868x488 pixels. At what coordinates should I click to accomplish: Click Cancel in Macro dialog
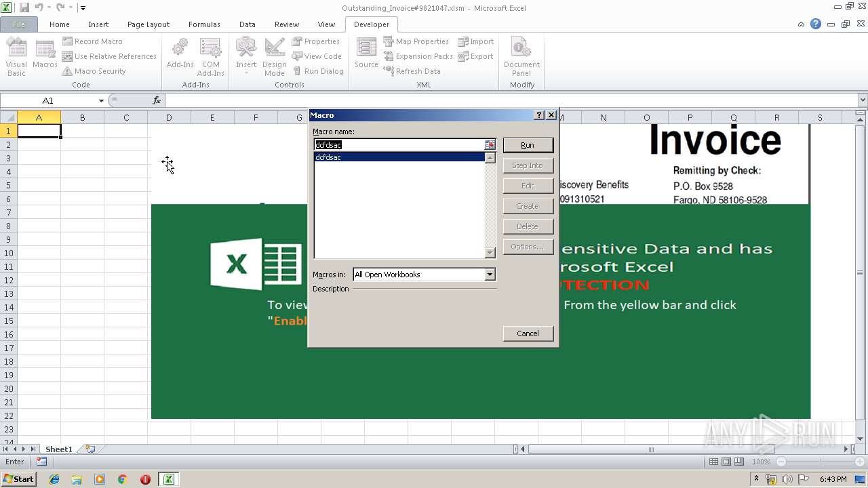pos(528,333)
